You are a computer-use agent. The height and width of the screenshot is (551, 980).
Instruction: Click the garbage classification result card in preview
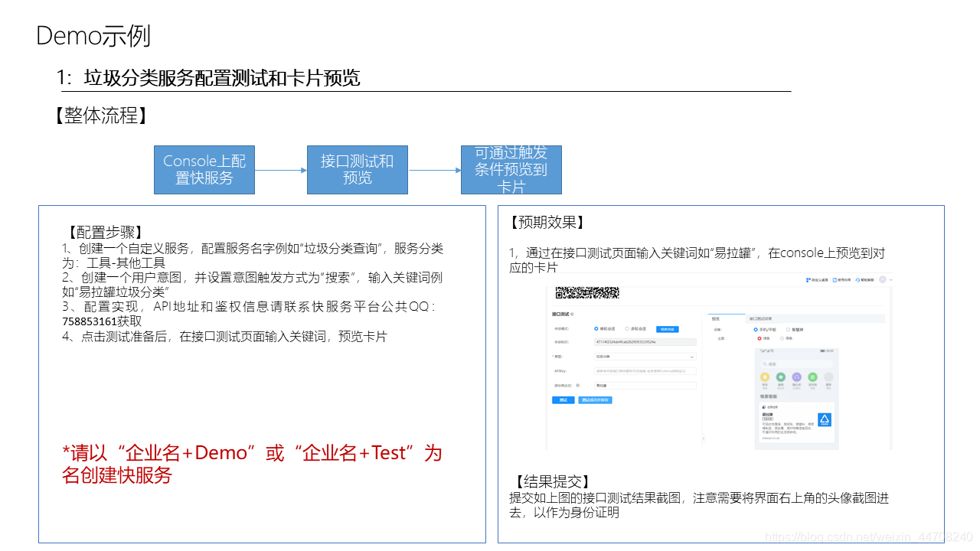point(796,422)
